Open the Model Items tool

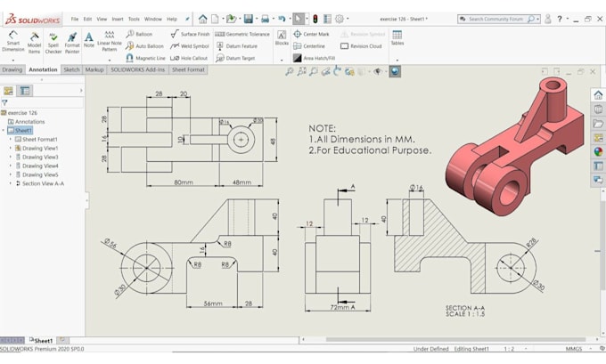pyautogui.click(x=34, y=43)
